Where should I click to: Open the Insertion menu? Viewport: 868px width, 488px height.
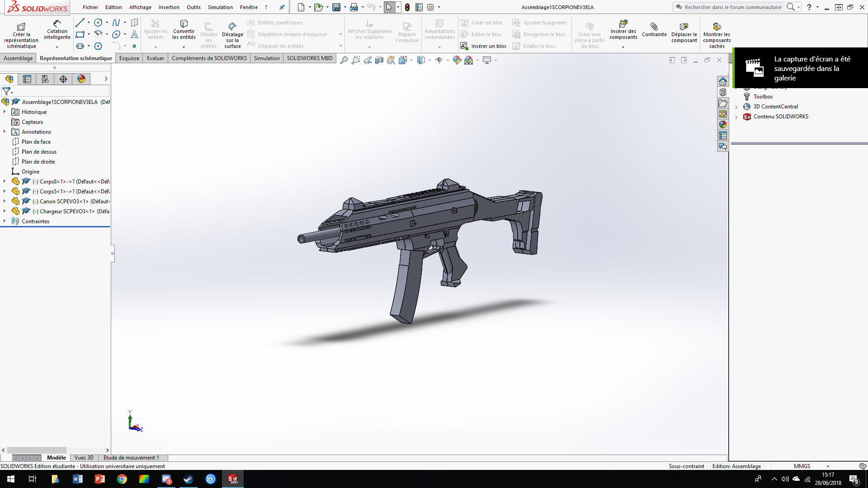[x=169, y=7]
